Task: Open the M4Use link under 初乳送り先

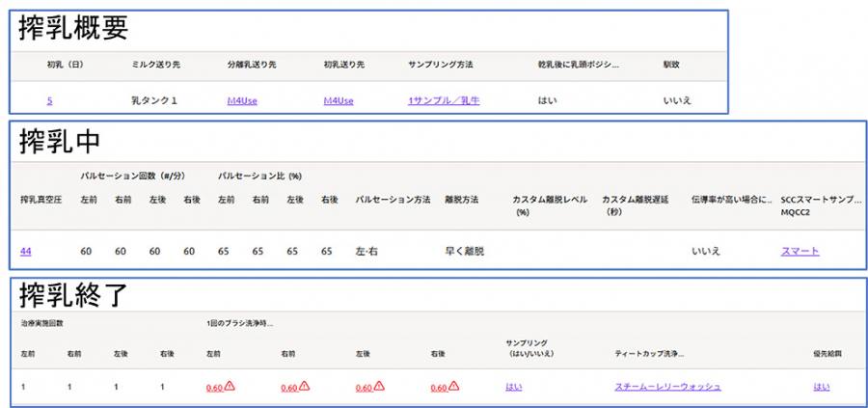Action: pyautogui.click(x=339, y=100)
